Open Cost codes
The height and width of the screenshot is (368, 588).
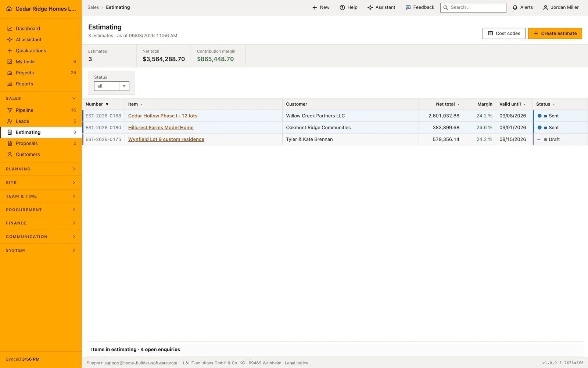pyautogui.click(x=504, y=33)
